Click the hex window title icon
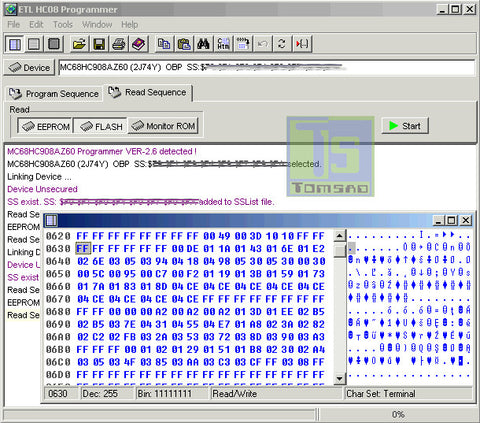Viewport: 480px width, 423px height. click(x=51, y=220)
